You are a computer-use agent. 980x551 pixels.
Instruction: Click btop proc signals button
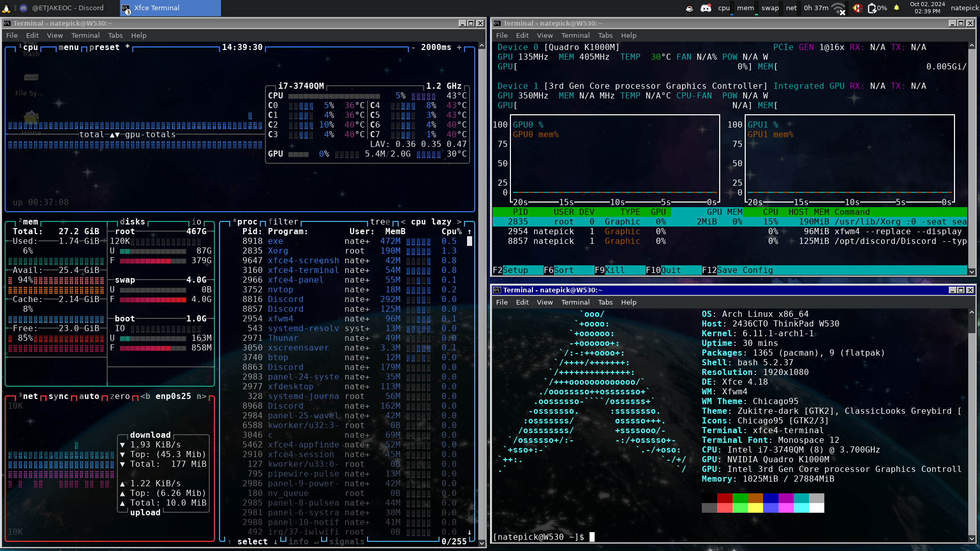click(x=347, y=542)
